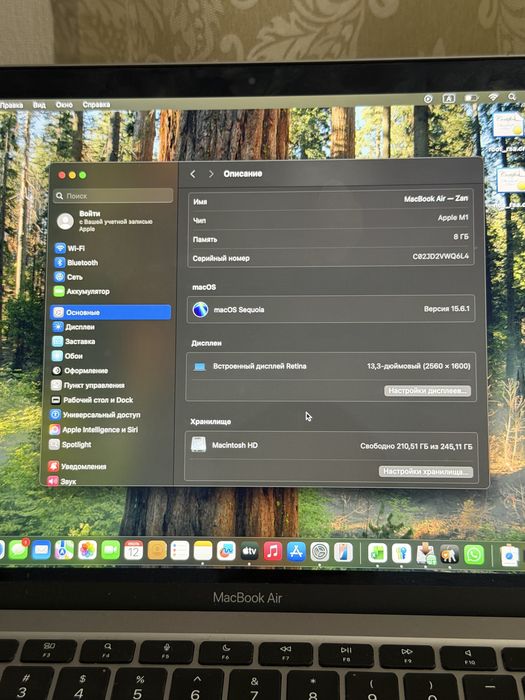Image resolution: width=525 pixels, height=700 pixels.
Task: Open input source A menu bar icon
Action: [449, 98]
